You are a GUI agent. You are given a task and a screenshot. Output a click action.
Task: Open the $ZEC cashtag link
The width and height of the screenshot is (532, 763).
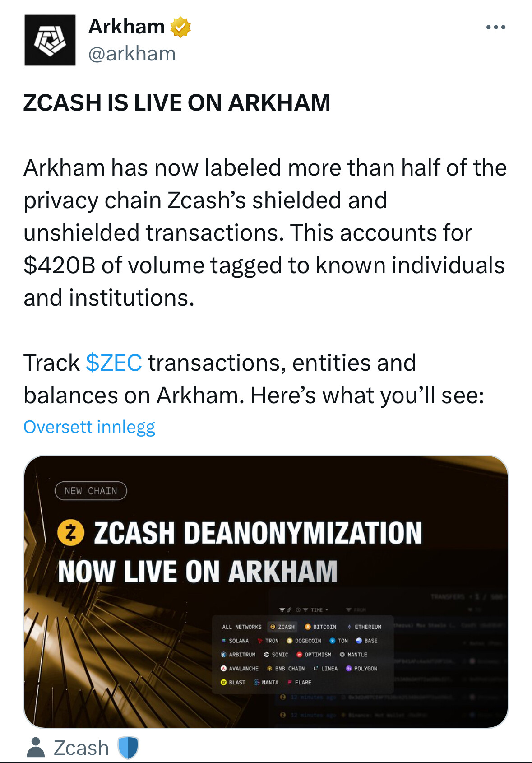coord(114,363)
